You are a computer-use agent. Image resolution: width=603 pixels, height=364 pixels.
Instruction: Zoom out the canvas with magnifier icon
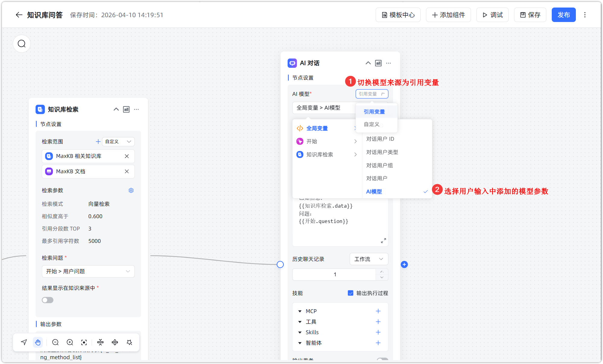(x=55, y=342)
